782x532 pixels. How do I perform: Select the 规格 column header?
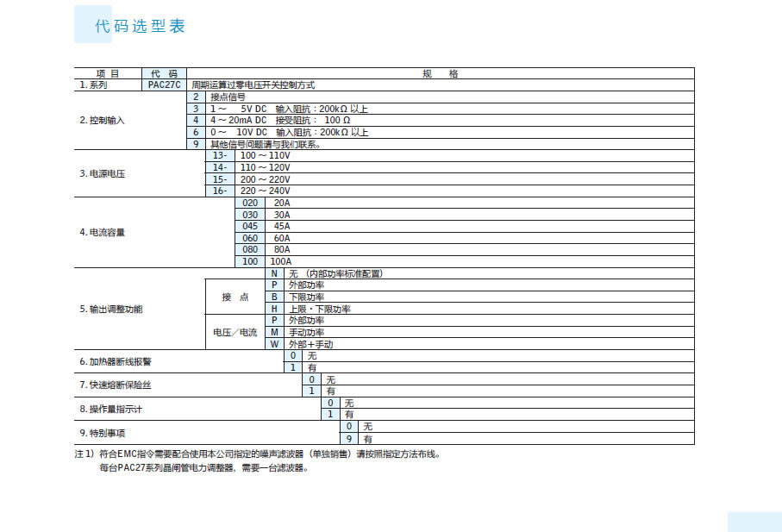[441, 73]
